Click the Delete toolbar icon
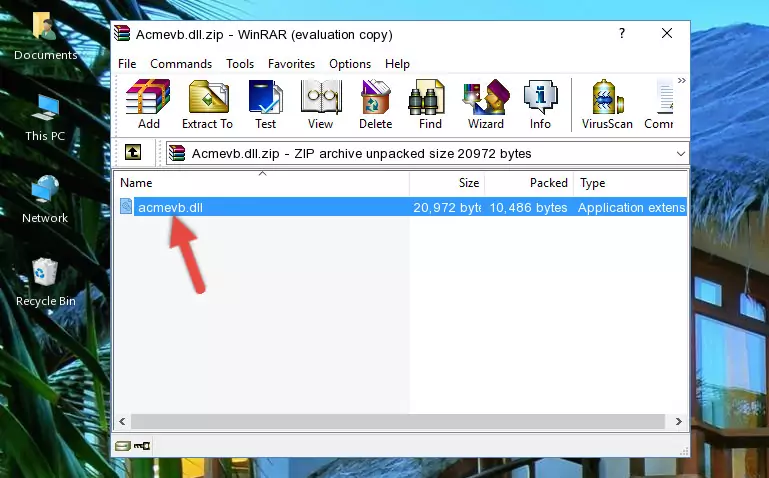This screenshot has width=769, height=478. (376, 104)
